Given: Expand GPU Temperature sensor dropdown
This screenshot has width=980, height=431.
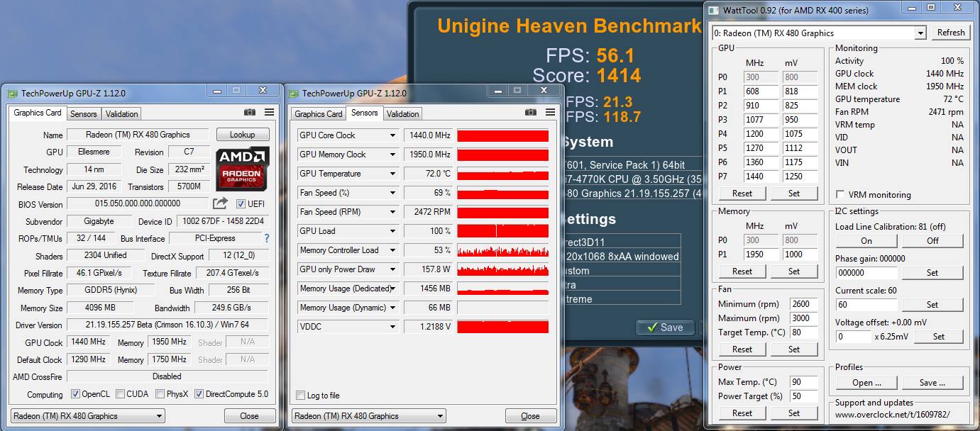Looking at the screenshot, I should (x=392, y=174).
